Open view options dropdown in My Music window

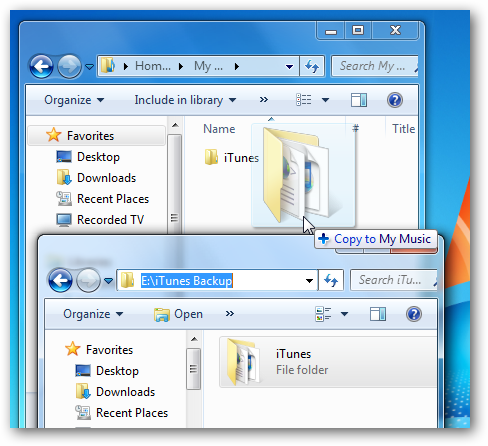click(x=325, y=100)
